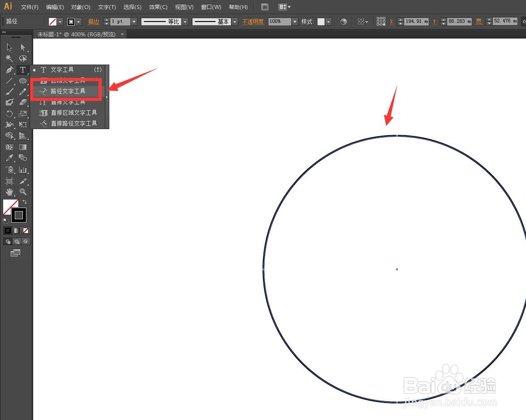This screenshot has width=526, height=420.
Task: Swap fill and stroke colors
Action: (25, 202)
